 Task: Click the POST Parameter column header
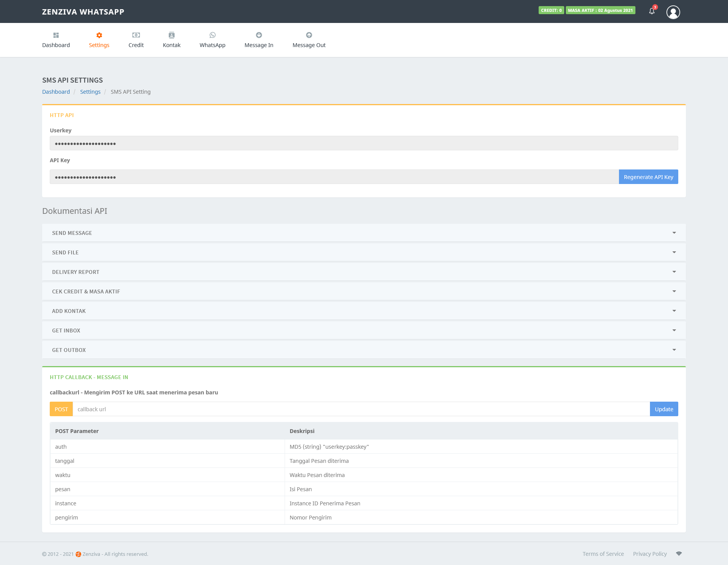77,431
